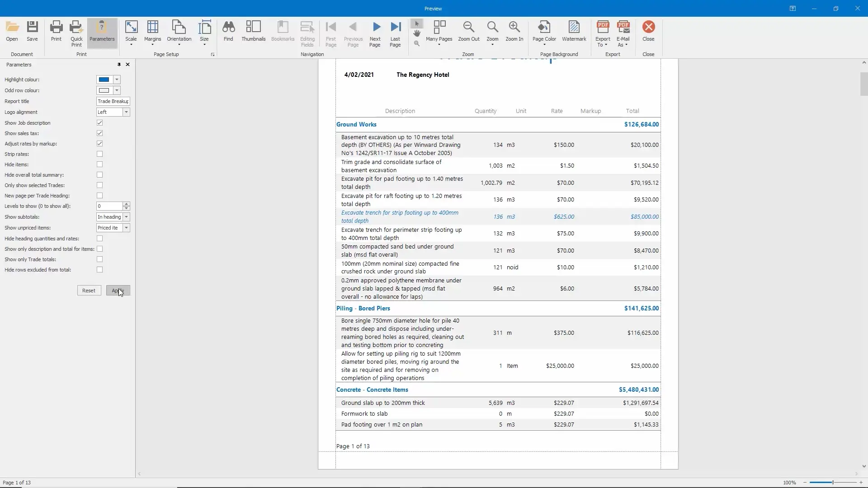
Task: Uncheck Show sales tax option
Action: coord(99,133)
